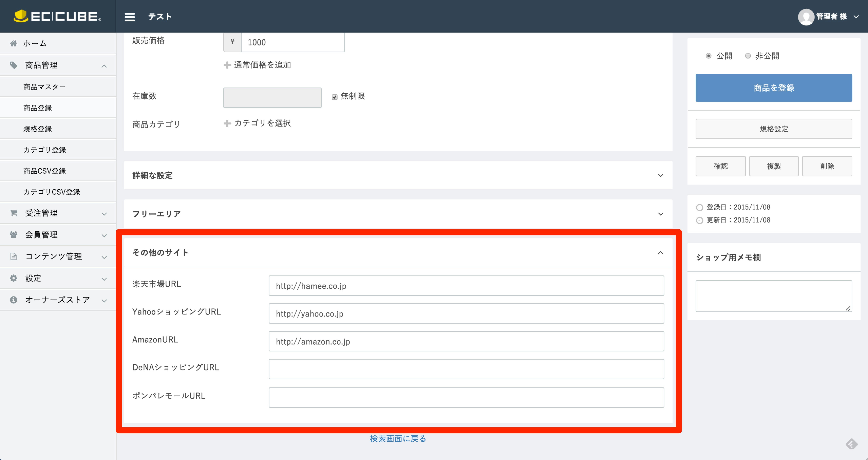Click the その他のサイト section title
The image size is (868, 460).
[x=160, y=253]
